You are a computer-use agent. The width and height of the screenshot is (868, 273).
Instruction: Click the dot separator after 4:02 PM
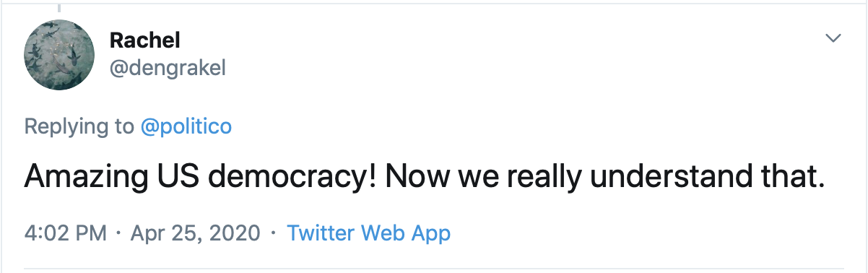tap(118, 234)
